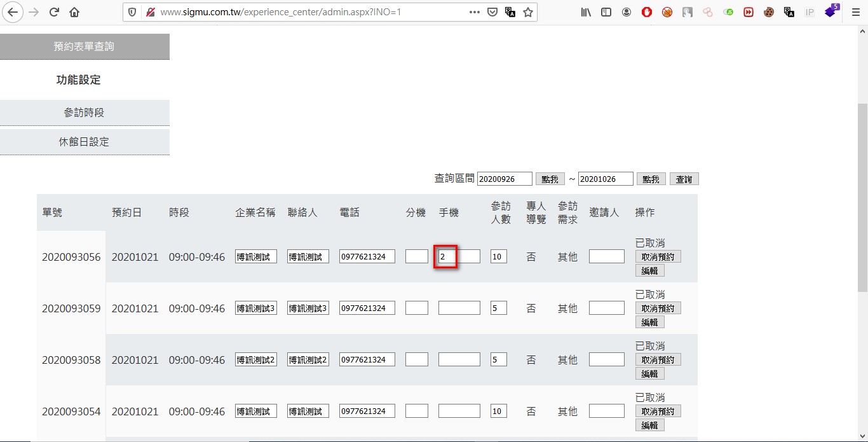This screenshot has width=868, height=442.
Task: Click 編輯 for order 2020093059
Action: coord(650,322)
